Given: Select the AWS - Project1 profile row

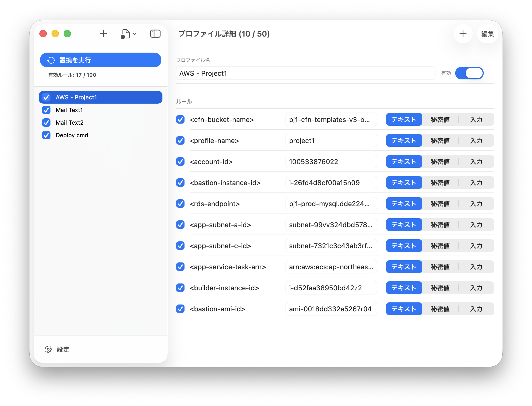Looking at the screenshot, I should click(x=101, y=97).
